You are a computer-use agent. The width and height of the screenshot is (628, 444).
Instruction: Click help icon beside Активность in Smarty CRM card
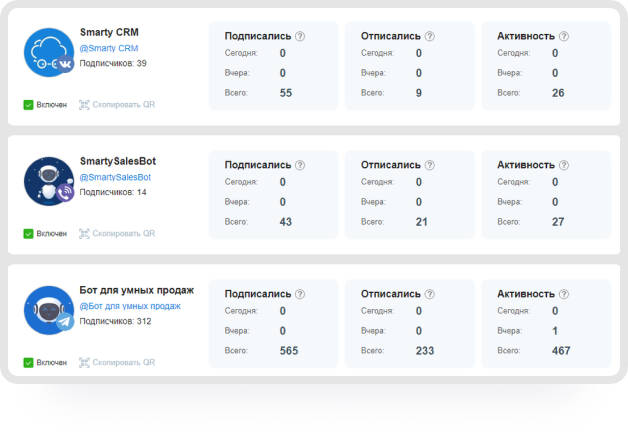point(564,36)
